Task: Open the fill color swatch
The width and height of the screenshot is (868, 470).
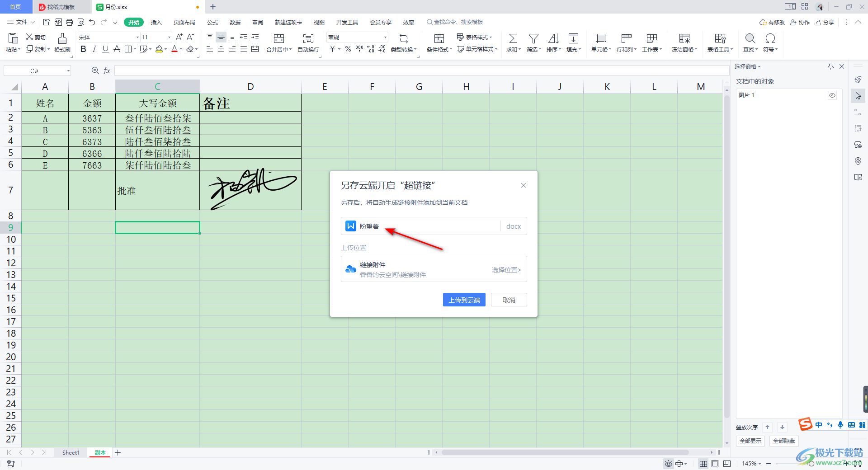Action: click(x=159, y=49)
